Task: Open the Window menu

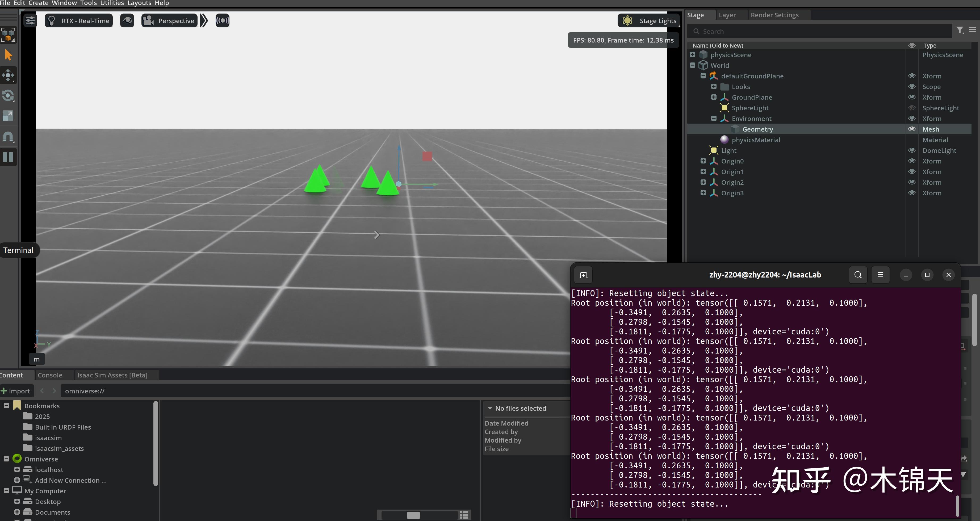Action: [x=64, y=3]
